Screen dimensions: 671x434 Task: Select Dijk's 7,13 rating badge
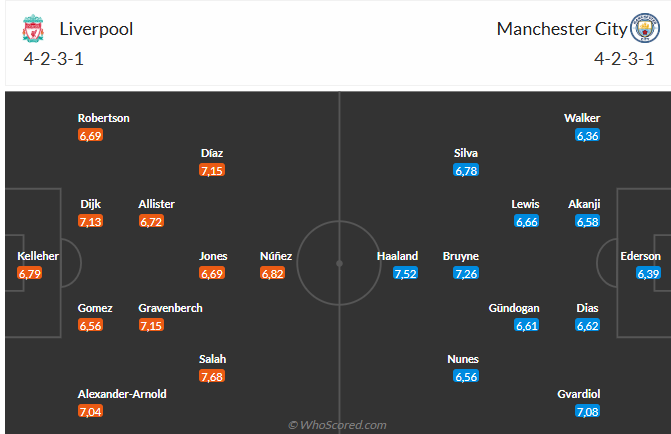(90, 221)
